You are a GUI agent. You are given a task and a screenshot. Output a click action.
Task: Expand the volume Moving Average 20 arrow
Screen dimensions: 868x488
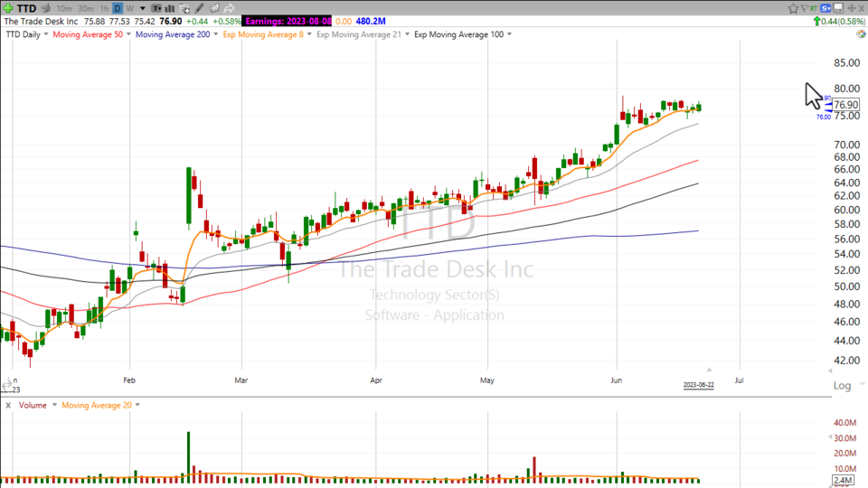[137, 405]
